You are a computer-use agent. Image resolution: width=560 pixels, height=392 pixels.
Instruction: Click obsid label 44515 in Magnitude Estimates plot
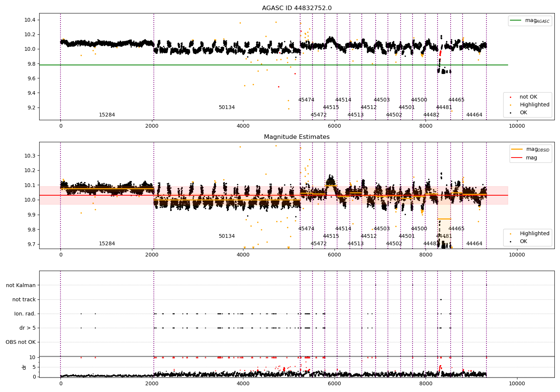tap(331, 236)
